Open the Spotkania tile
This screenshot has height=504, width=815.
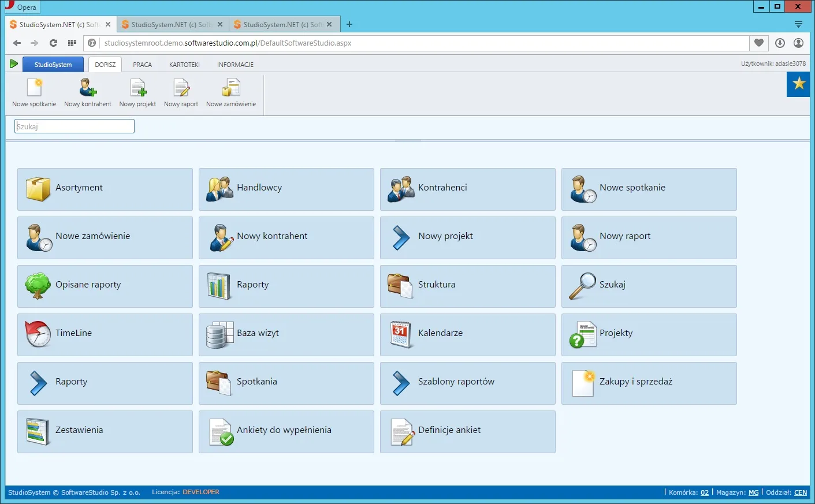click(286, 383)
